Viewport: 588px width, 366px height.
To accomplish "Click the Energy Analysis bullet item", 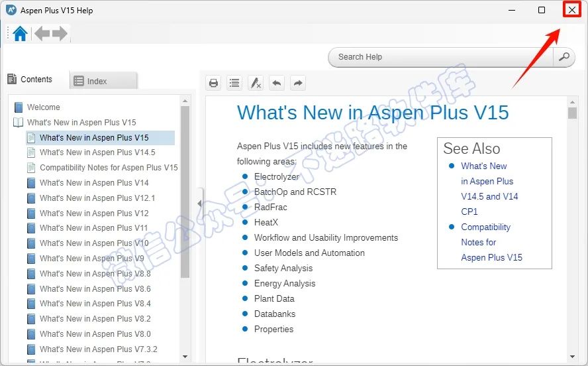I will tap(285, 283).
